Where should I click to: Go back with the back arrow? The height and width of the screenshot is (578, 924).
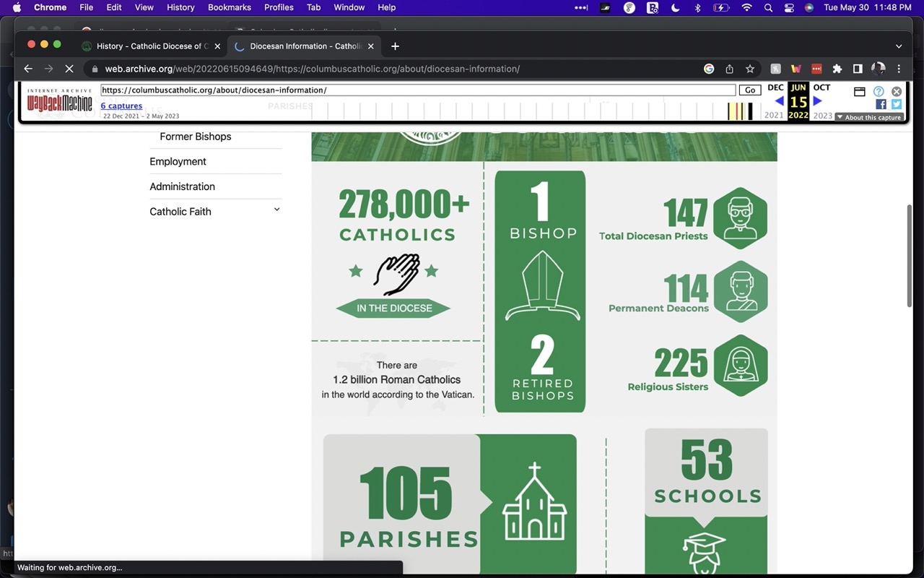pos(28,69)
